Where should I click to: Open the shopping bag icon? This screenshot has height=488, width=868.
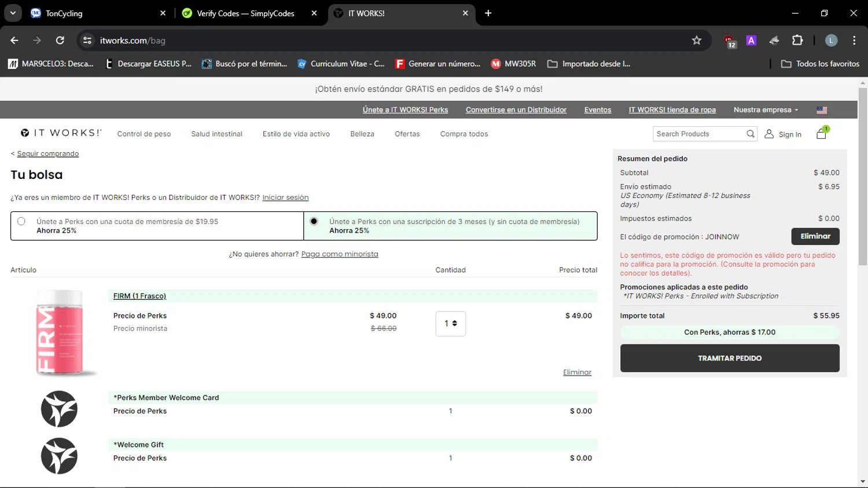pos(822,133)
